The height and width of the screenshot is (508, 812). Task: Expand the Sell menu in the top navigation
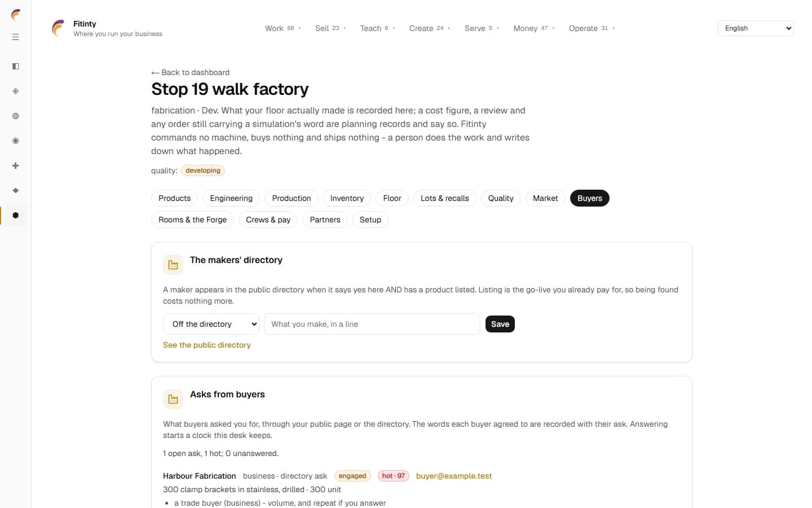(x=330, y=28)
